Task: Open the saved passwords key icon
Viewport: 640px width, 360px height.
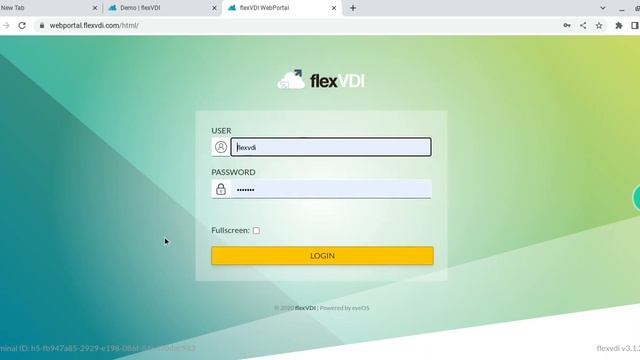Action: pyautogui.click(x=567, y=25)
